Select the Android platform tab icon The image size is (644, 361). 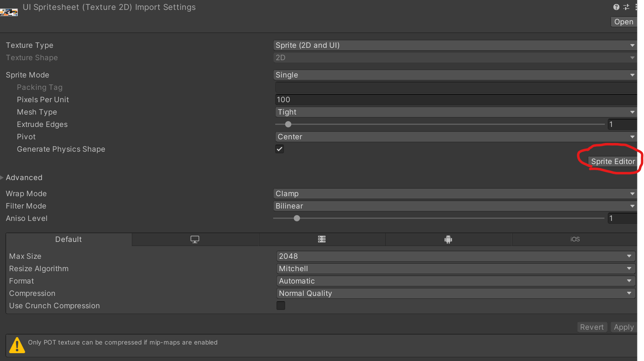coord(448,239)
